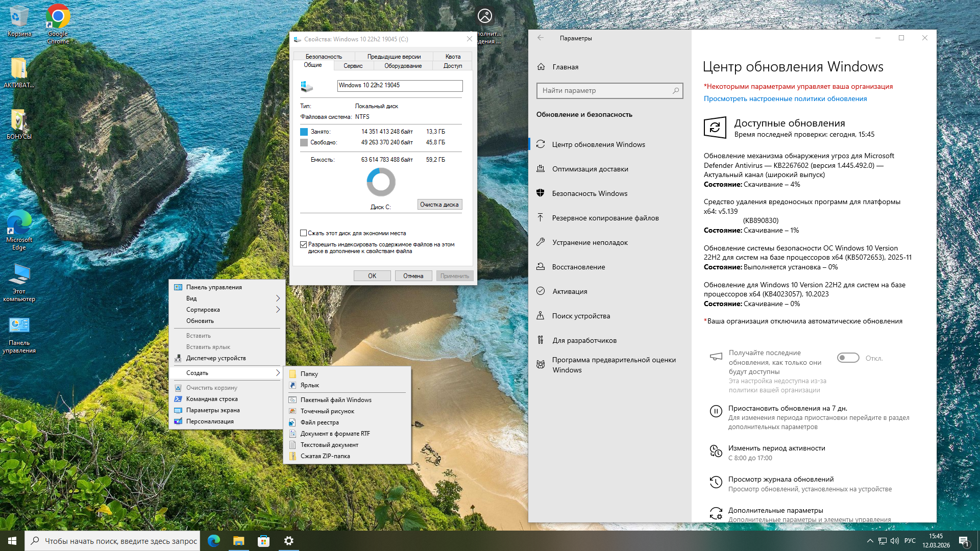The height and width of the screenshot is (551, 980).
Task: Click the Home icon in Settings
Action: point(541,67)
